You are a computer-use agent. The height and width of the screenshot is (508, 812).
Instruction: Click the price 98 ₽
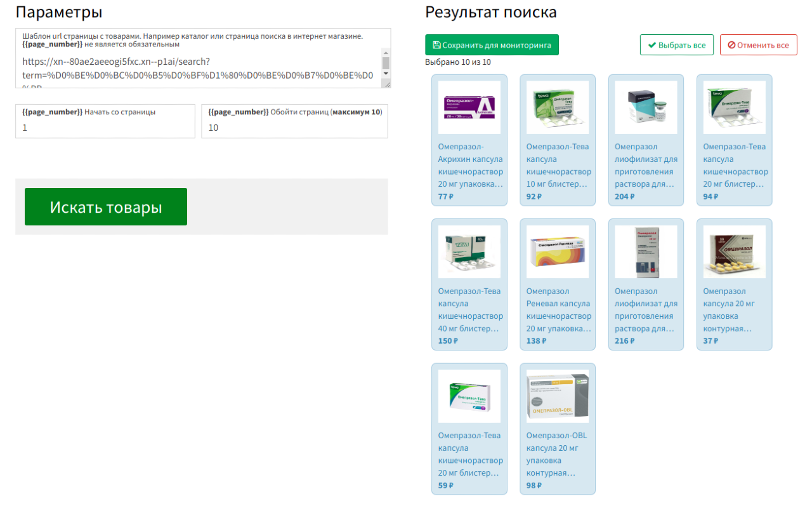coord(534,486)
